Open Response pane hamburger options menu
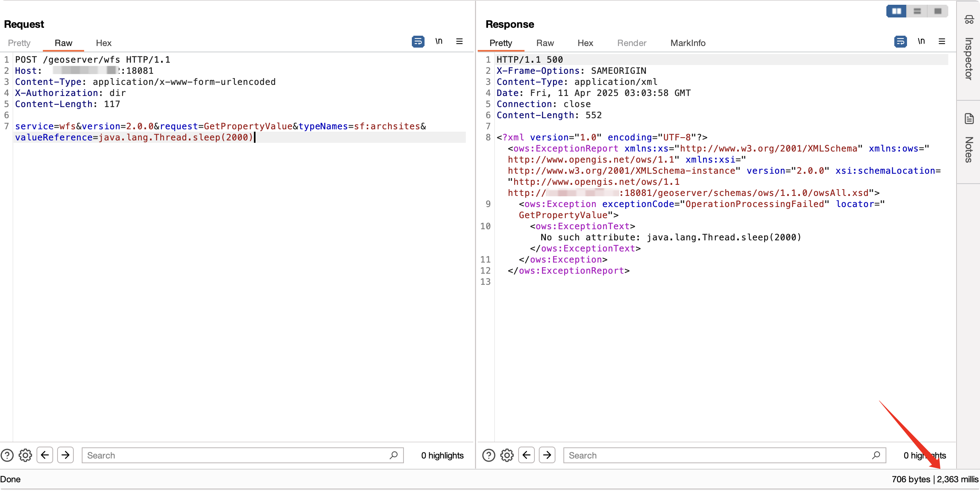Screen dimensions: 980x491 [942, 42]
